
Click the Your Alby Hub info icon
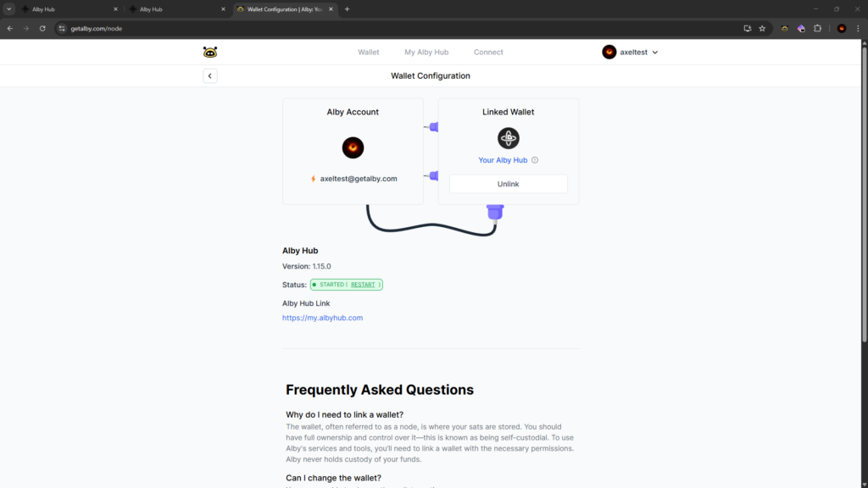tap(535, 160)
